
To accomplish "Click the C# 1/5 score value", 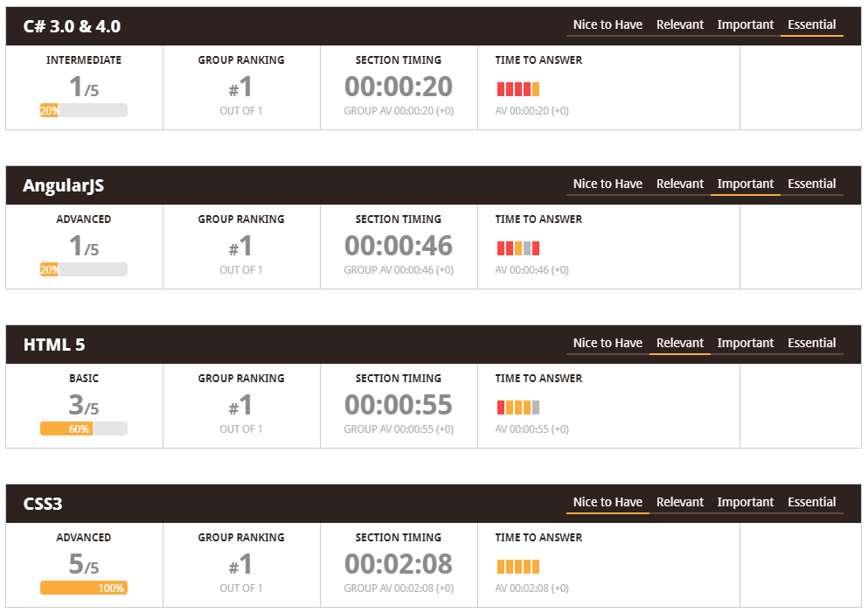I will [x=84, y=87].
